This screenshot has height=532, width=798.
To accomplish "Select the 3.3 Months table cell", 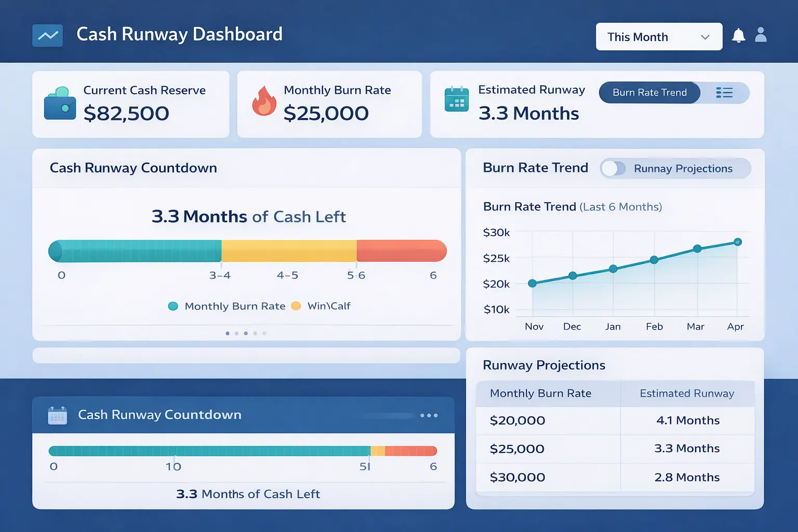I will point(687,448).
